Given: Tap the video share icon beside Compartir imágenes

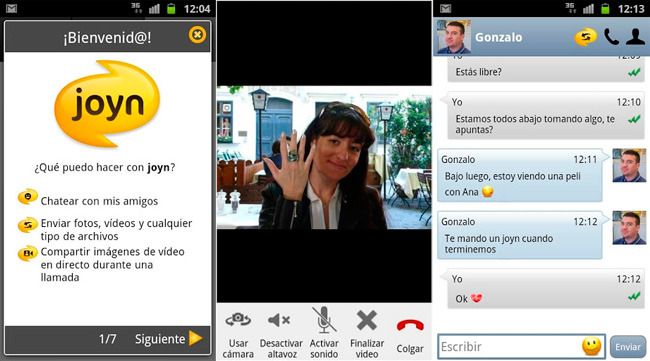Looking at the screenshot, I should click(28, 253).
